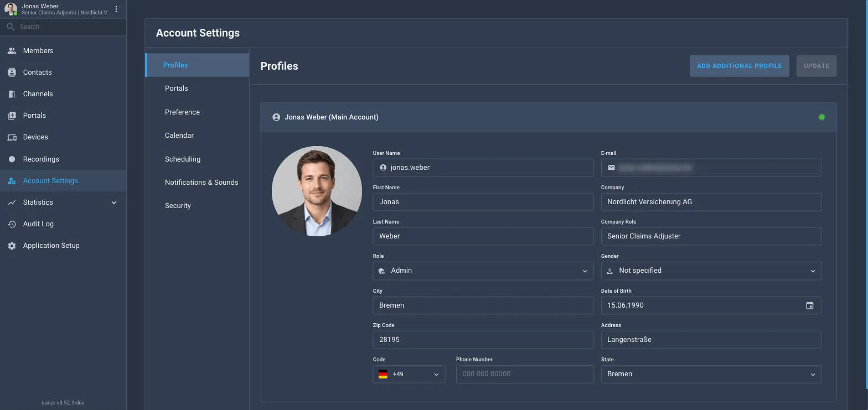Screen dimensions: 868x410
Task: Click the Devices icon in sidebar
Action: (12, 137)
